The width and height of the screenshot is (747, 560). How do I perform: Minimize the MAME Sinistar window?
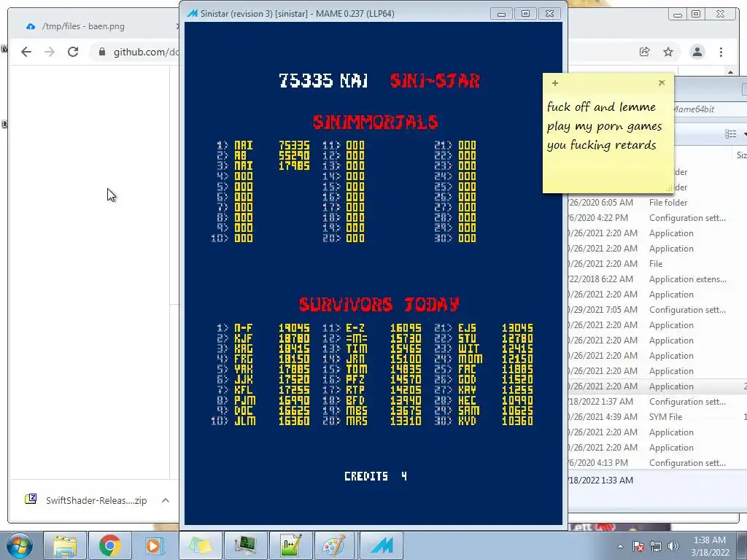click(x=501, y=14)
